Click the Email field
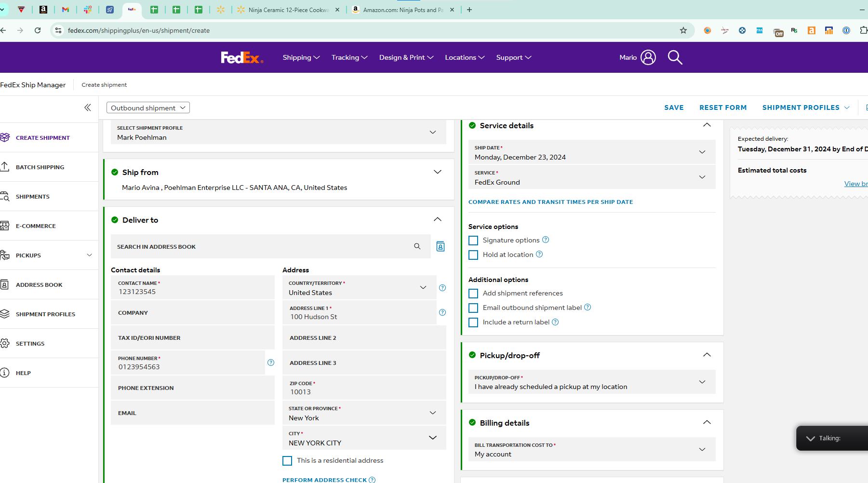The image size is (868, 483). 193,413
